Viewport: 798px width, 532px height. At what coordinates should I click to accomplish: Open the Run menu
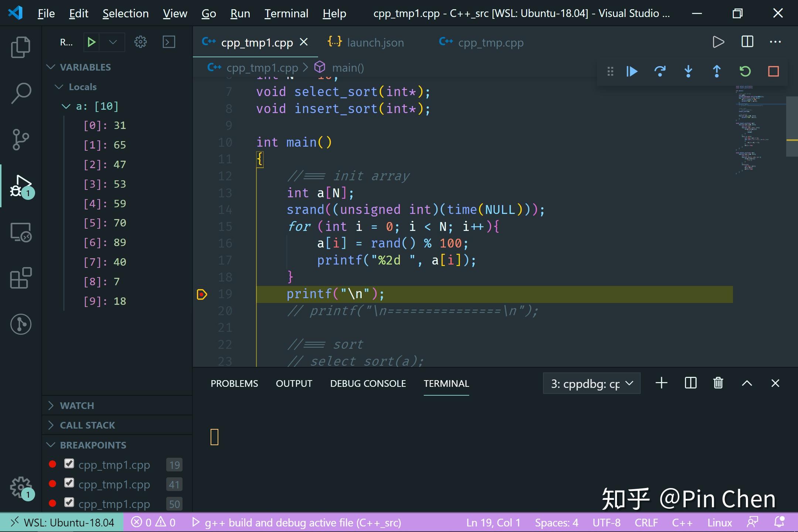point(240,14)
